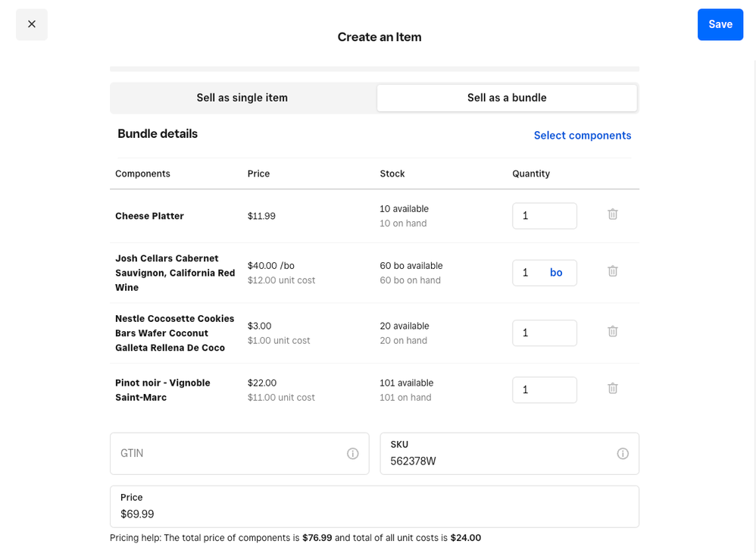This screenshot has height=553, width=756.
Task: Close the Create an Item dialog
Action: (31, 23)
